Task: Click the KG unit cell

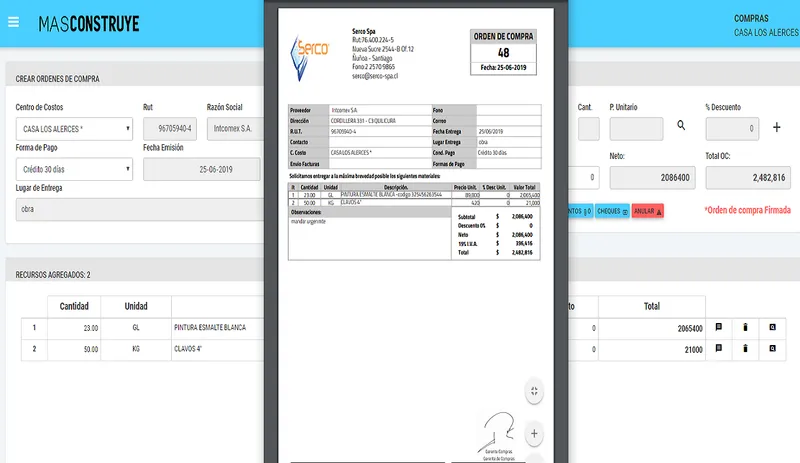Action: [136, 349]
